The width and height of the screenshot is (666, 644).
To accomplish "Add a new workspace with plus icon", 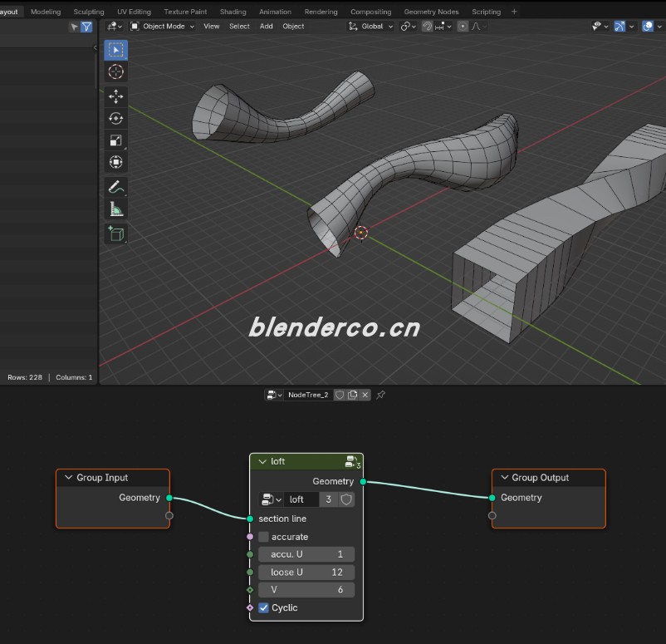I will pos(514,12).
